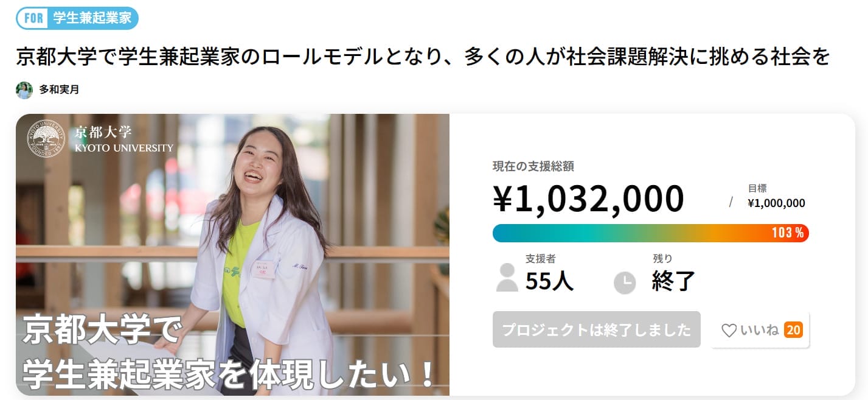Viewport: 868px width, 400px height.
Task: Click the 京都大学 KYOTO UNIVERSITY text logo
Action: tap(123, 139)
